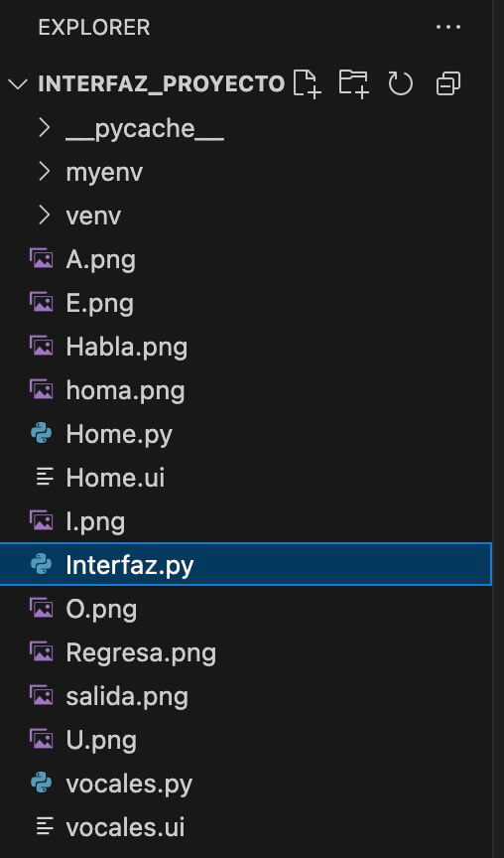Click the New File icon
Image resolution: width=504 pixels, height=858 pixels.
point(307,83)
